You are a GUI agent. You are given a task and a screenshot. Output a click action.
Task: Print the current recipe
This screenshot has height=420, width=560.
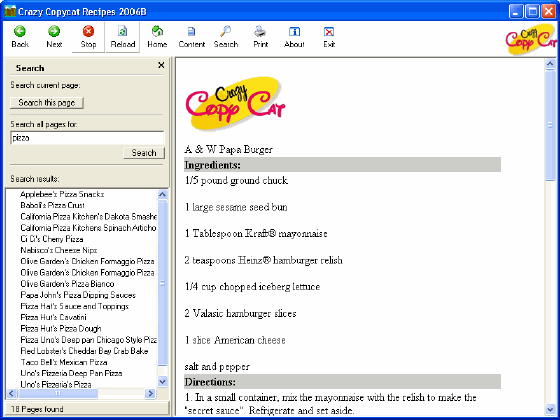(260, 37)
